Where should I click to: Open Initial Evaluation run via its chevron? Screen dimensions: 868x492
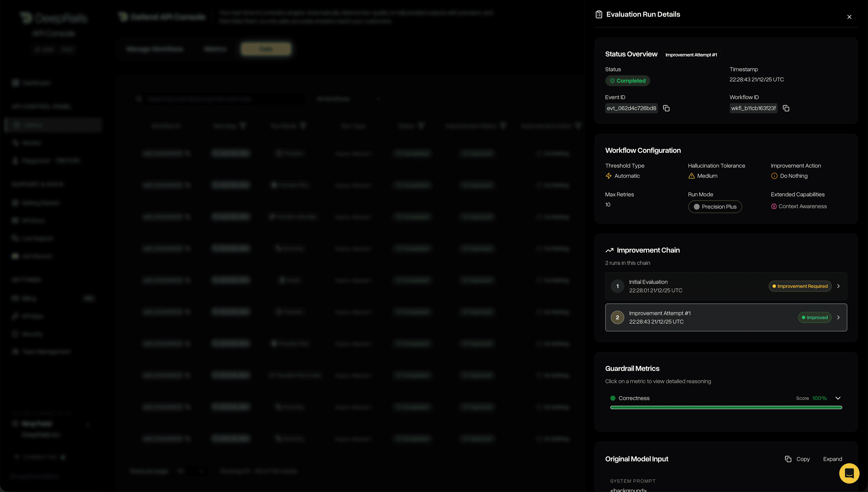point(839,286)
